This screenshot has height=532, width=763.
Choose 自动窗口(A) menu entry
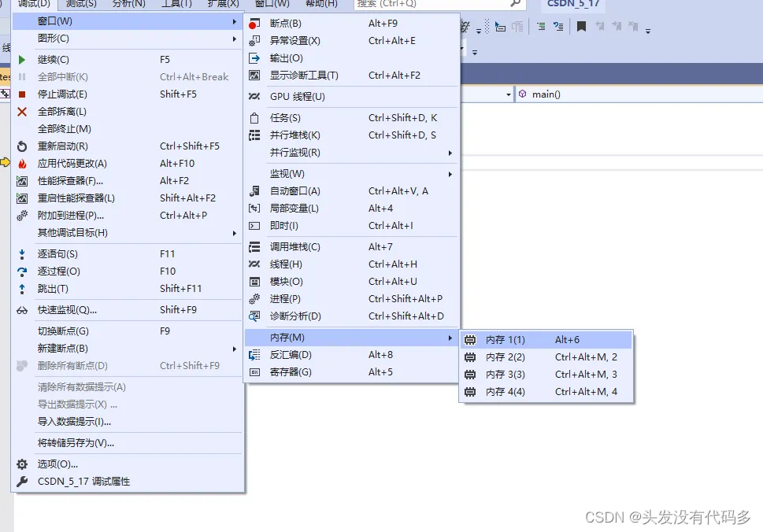tap(351, 191)
